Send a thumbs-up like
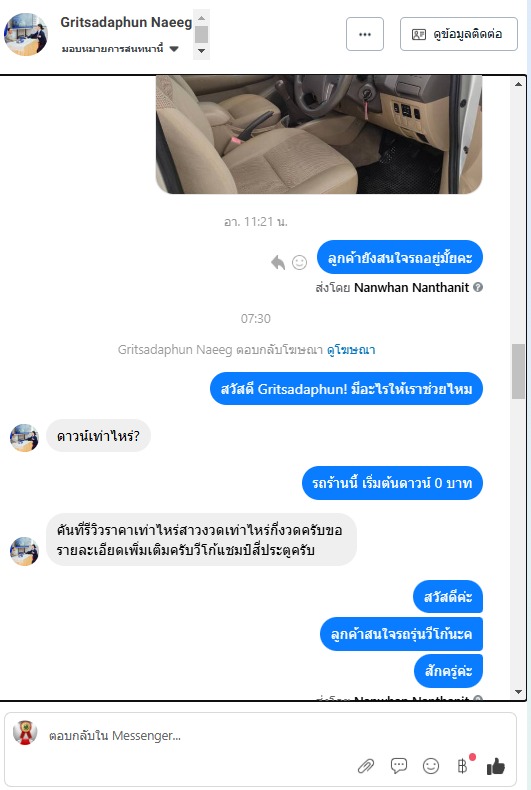 tap(496, 766)
